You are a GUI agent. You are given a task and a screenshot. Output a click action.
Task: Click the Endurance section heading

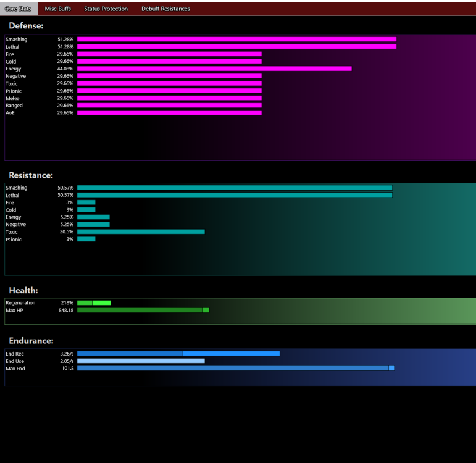[x=31, y=341]
